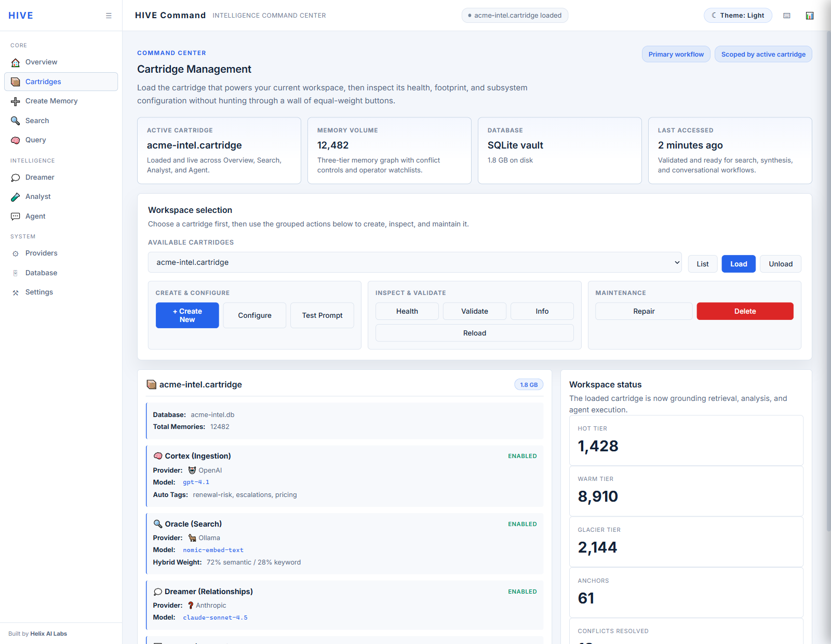Screen dimensions: 831x644
Task: Open the Database icon in sidebar
Action: click(16, 273)
